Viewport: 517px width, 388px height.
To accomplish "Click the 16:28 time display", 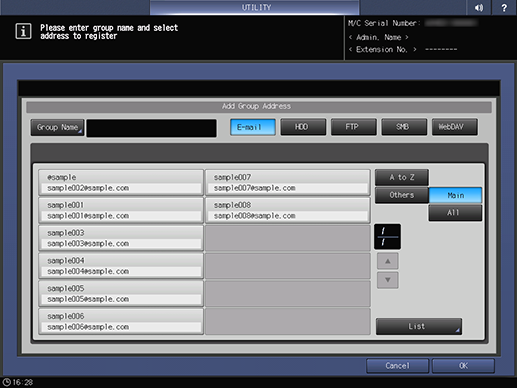I will 23,382.
